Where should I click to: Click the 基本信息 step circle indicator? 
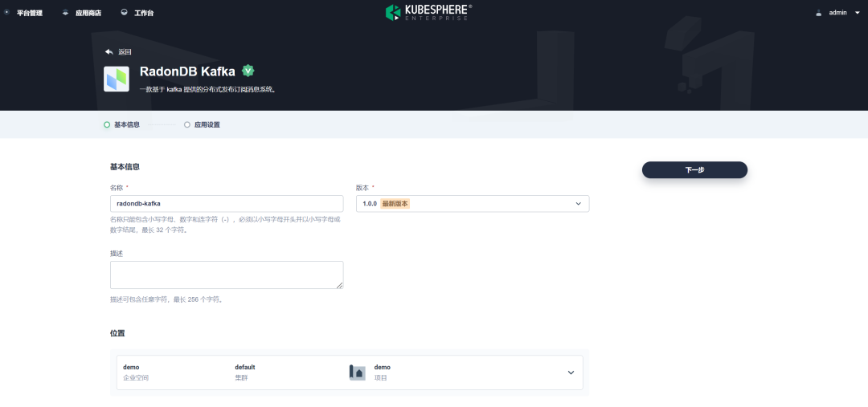107,125
